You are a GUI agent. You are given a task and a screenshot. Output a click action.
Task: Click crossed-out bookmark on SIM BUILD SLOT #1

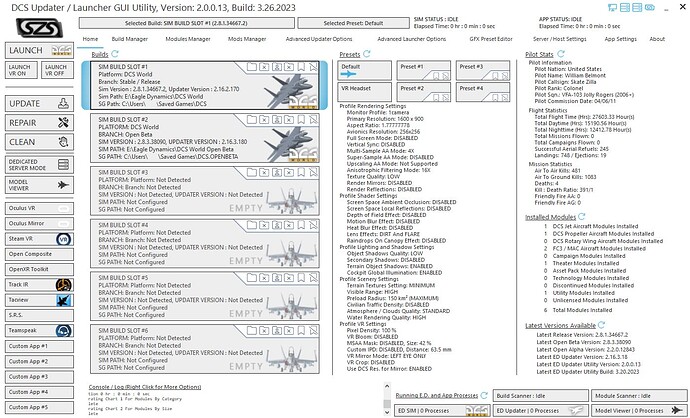[x=313, y=67]
